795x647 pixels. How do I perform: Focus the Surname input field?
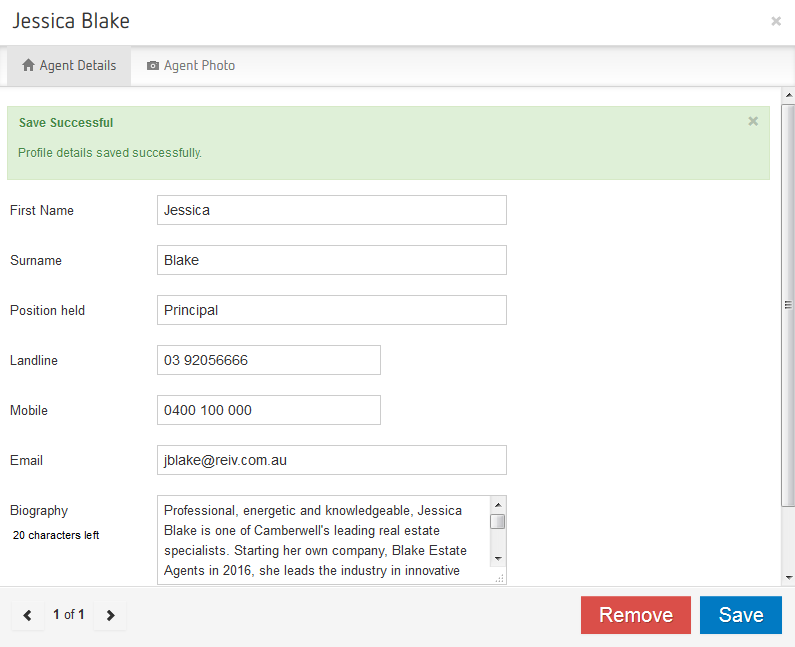tap(331, 260)
